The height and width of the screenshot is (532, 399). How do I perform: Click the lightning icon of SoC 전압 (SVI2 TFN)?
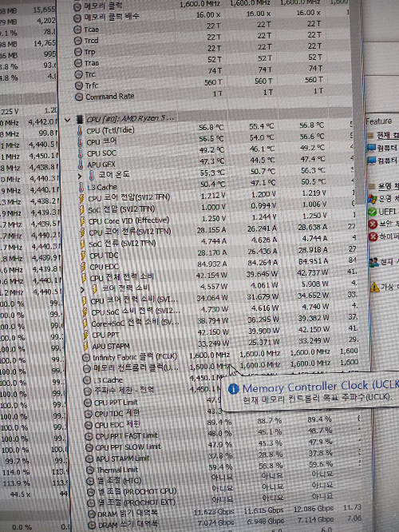[82, 210]
